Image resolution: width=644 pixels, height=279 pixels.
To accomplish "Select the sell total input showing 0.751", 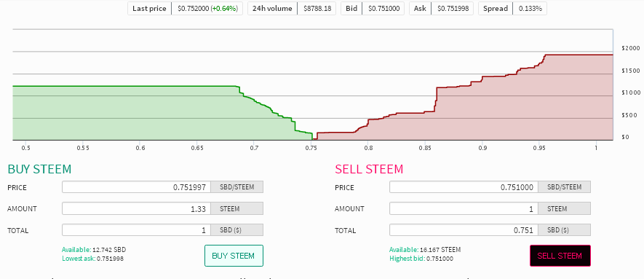I will pos(464,230).
